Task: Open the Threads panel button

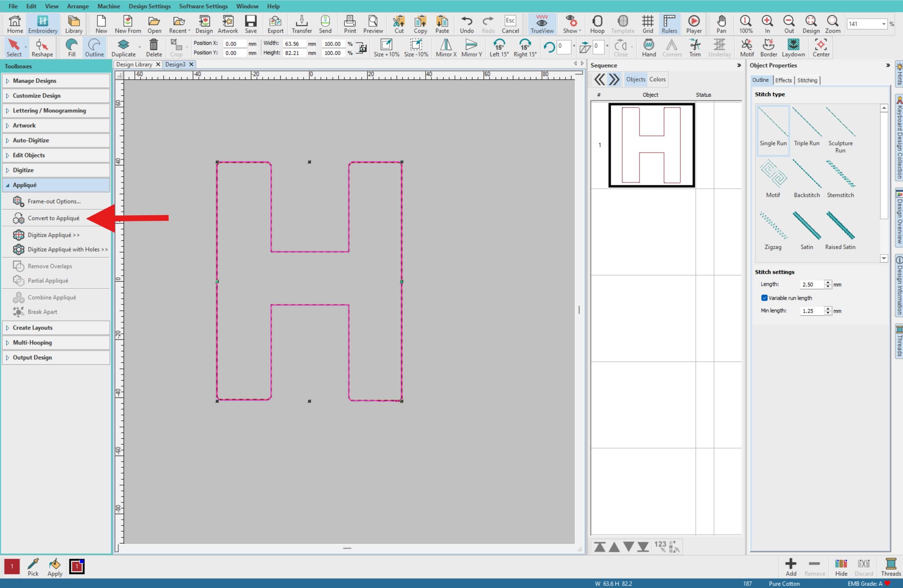Action: (891, 567)
